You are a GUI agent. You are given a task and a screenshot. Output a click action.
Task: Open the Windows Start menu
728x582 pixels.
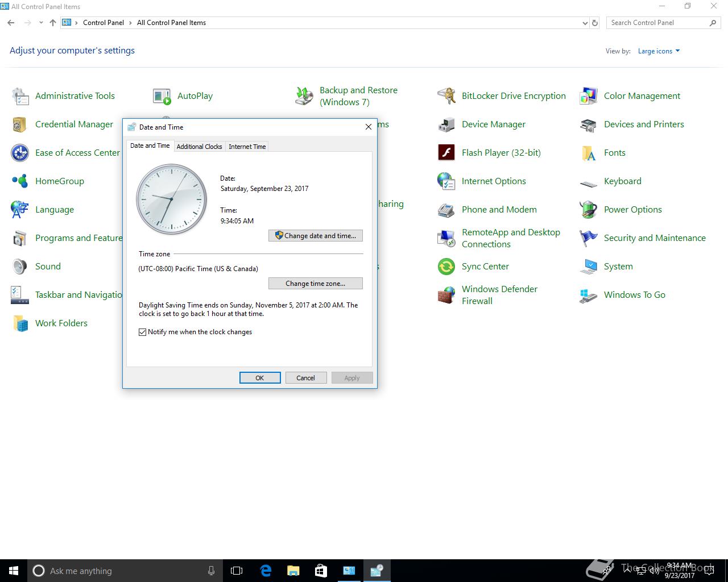click(x=14, y=571)
